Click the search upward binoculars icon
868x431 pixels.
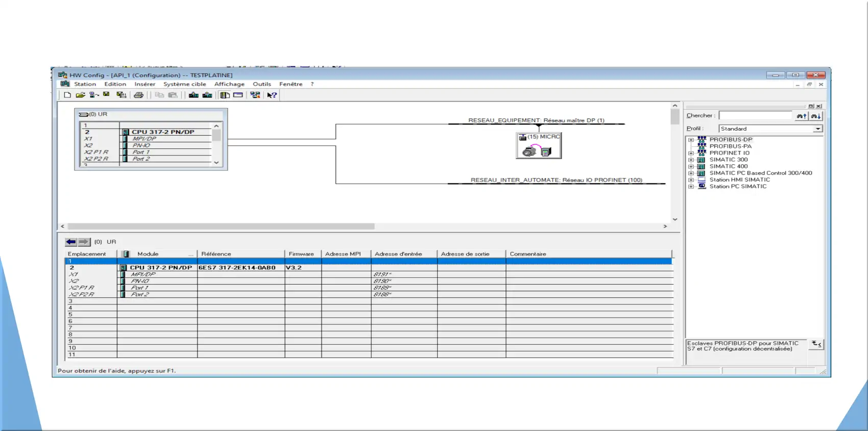pyautogui.click(x=802, y=116)
